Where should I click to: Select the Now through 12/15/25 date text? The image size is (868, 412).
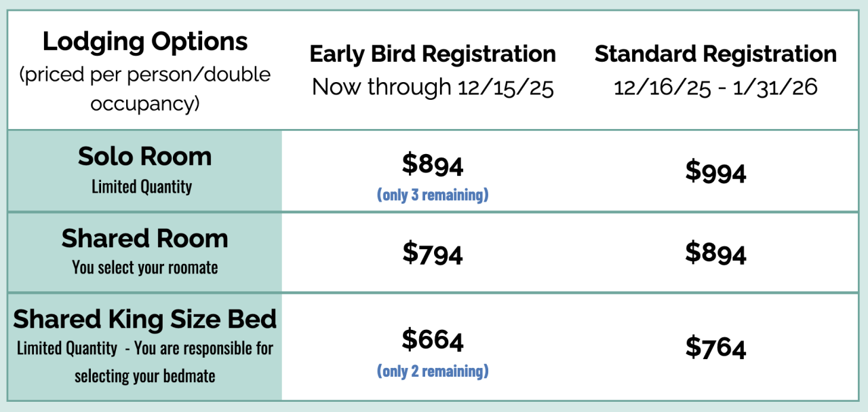click(x=433, y=87)
